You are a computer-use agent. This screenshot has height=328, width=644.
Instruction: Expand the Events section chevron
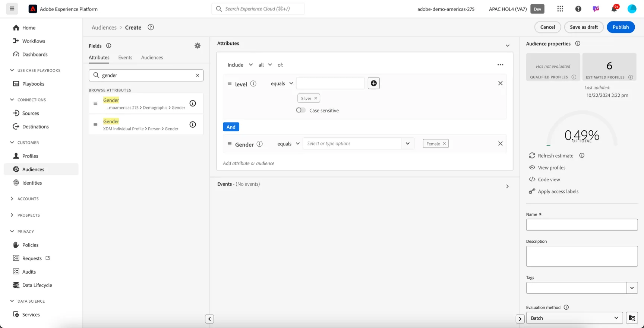click(x=507, y=186)
